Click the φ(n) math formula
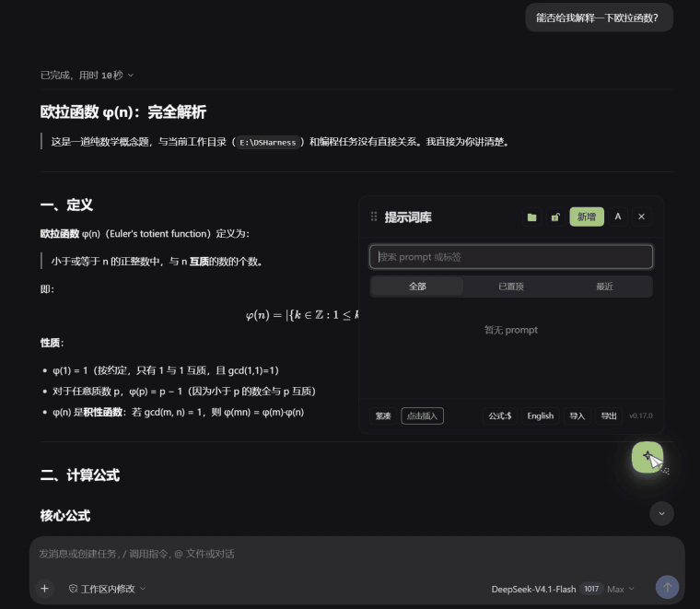Viewport: 700px width, 609px height. click(302, 315)
